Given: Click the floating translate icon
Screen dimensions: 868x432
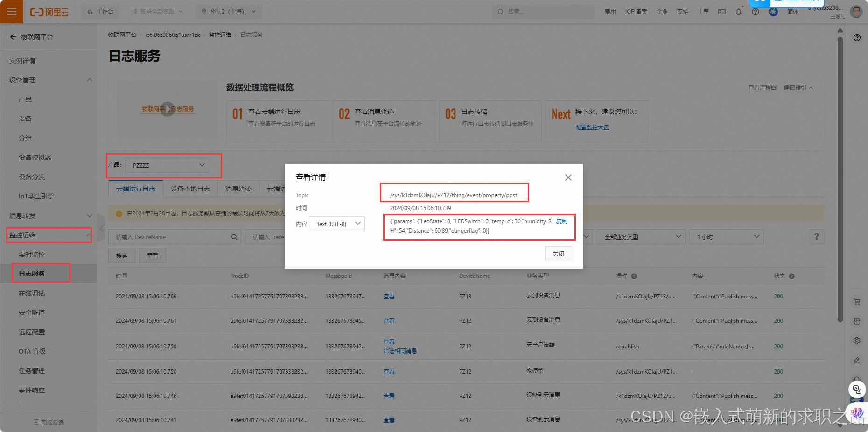Looking at the screenshot, I should [857, 389].
